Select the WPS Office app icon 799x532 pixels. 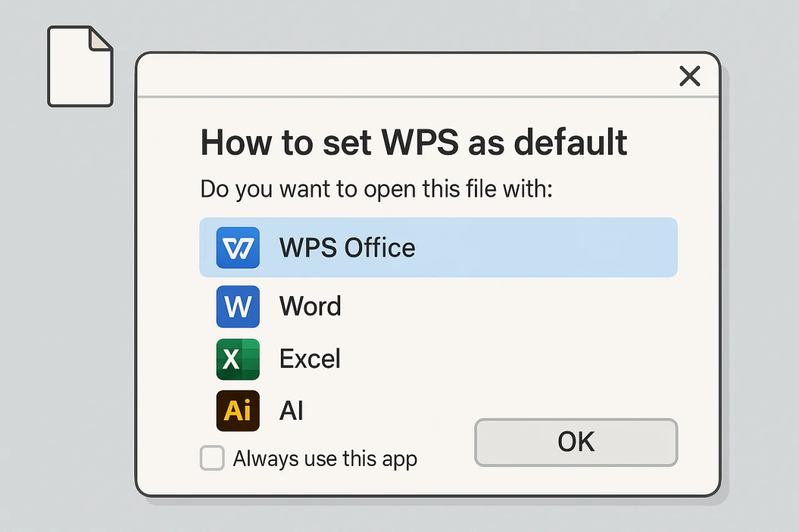point(238,248)
